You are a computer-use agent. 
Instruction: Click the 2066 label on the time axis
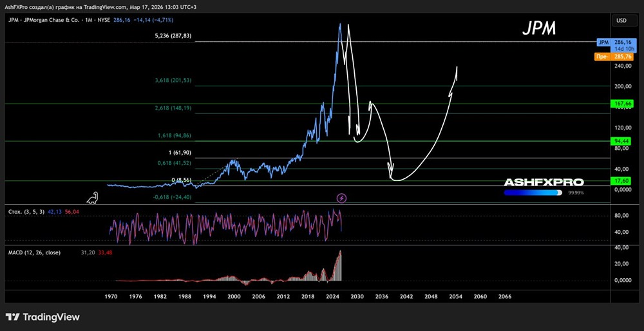(505, 296)
